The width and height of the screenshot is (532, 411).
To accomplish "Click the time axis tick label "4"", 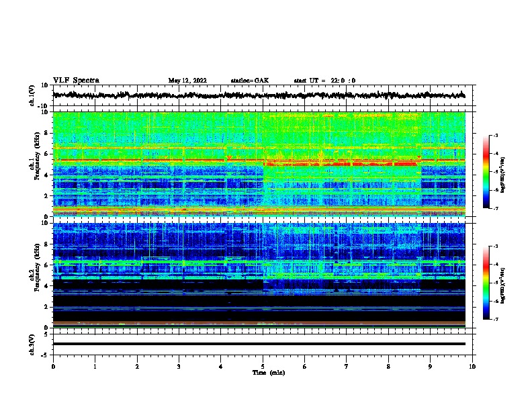I will pos(221,367).
